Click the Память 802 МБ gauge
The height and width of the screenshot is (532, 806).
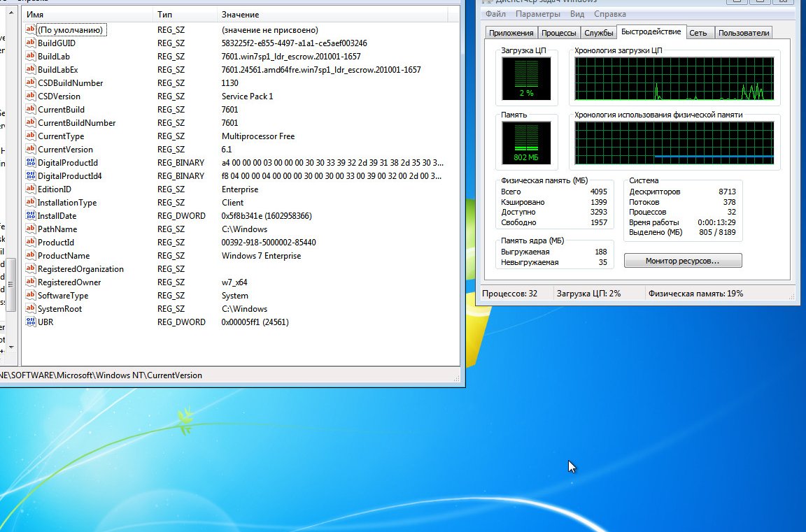point(526,143)
